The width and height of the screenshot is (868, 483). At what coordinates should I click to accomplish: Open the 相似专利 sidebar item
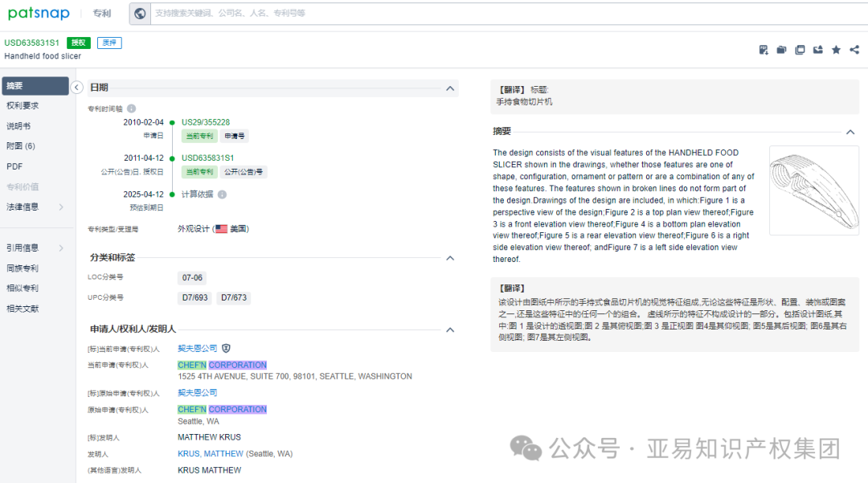[x=23, y=289]
